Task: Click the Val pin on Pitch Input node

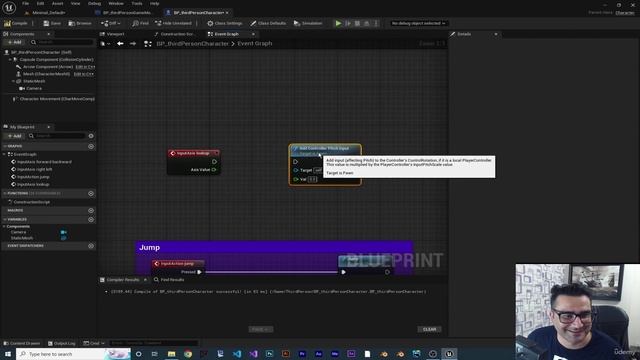Action: pos(296,179)
